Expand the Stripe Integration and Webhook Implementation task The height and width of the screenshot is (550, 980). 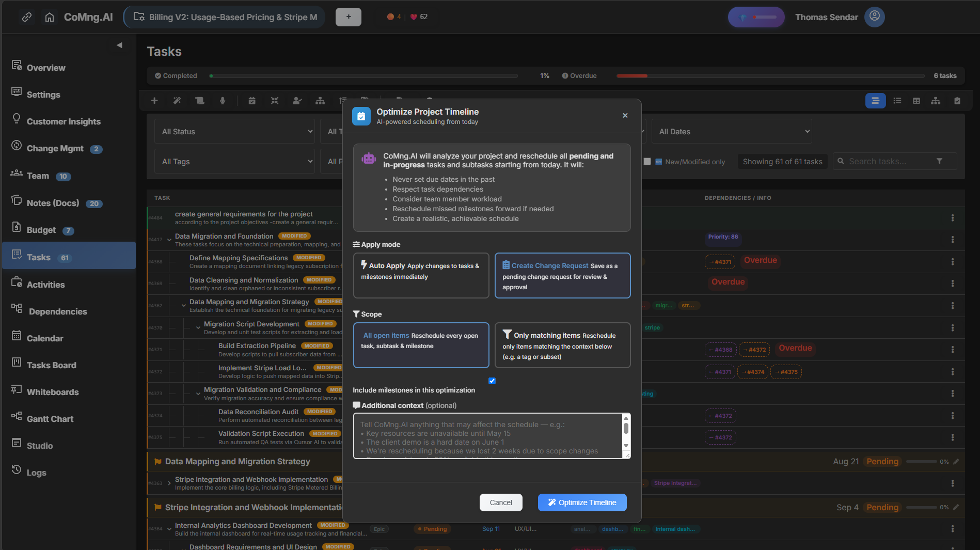(169, 483)
